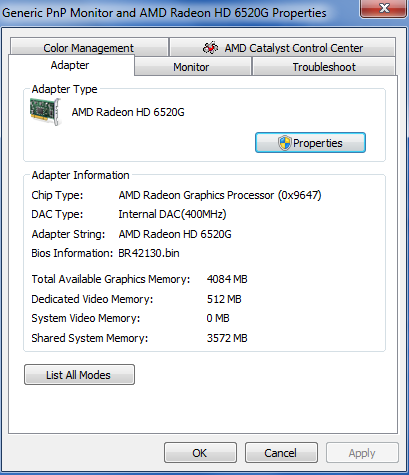
Task: Click the greyed-out Apply button
Action: click(362, 453)
